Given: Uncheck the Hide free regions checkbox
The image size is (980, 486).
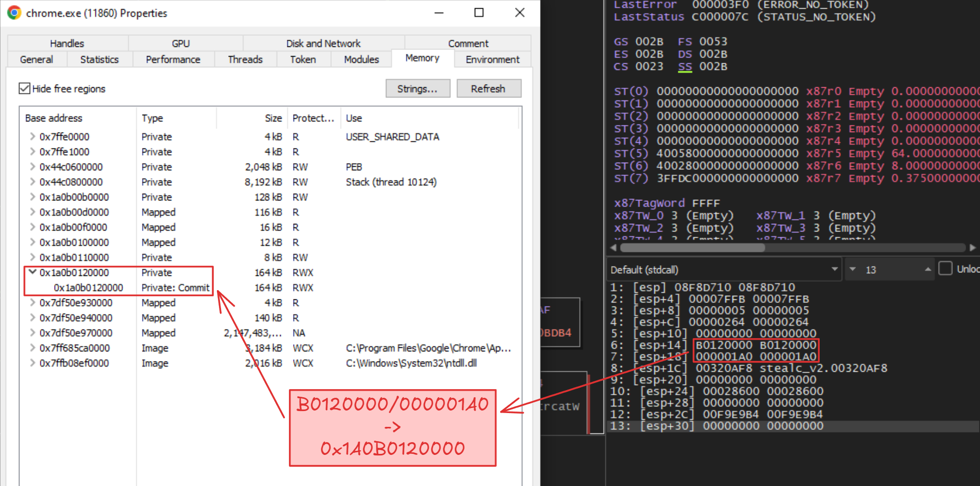Looking at the screenshot, I should pos(24,88).
